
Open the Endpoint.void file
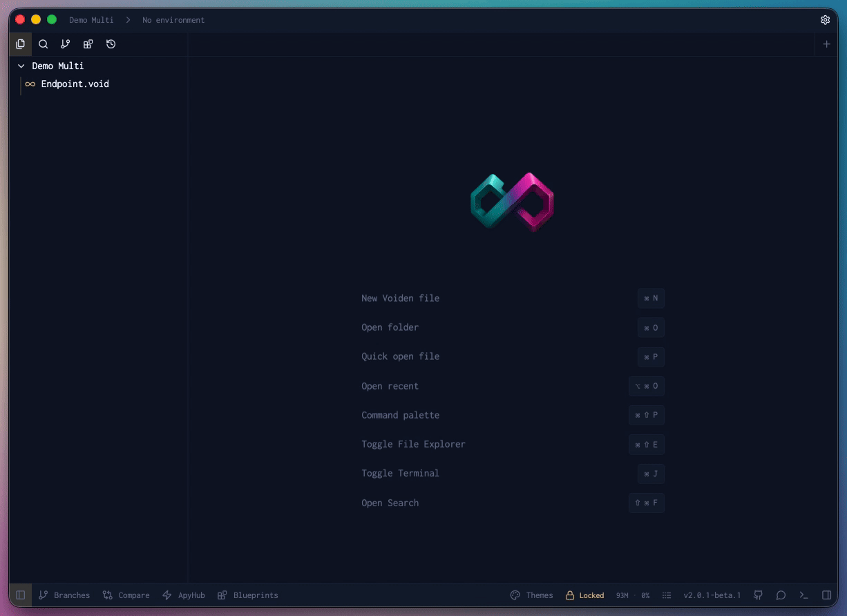click(75, 84)
